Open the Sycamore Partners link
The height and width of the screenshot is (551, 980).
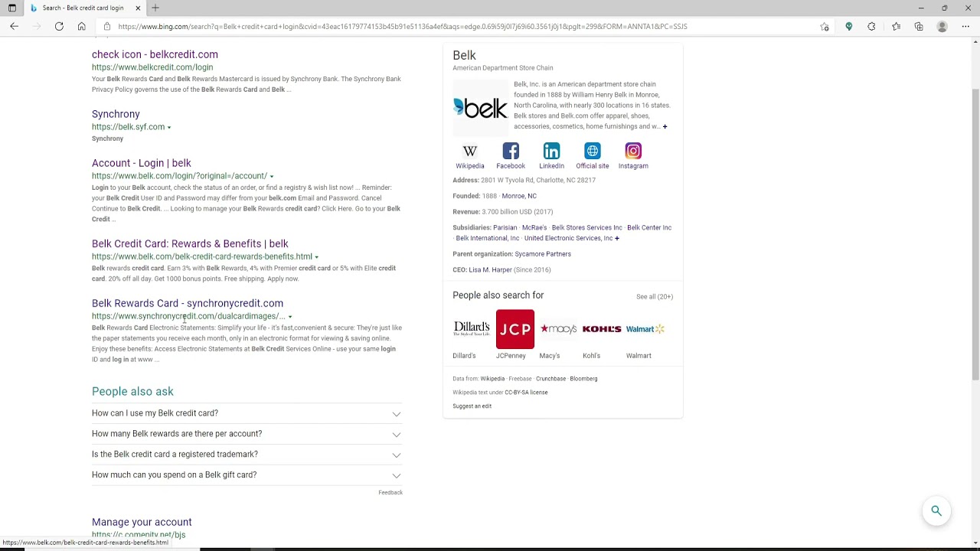click(543, 254)
